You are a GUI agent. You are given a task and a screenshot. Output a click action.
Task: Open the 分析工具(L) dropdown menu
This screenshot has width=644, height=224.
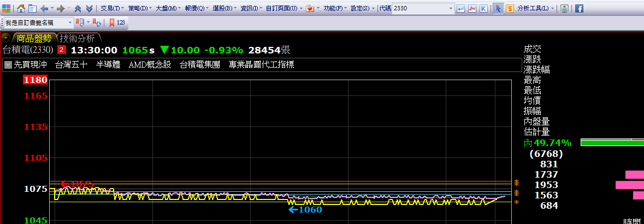click(535, 8)
